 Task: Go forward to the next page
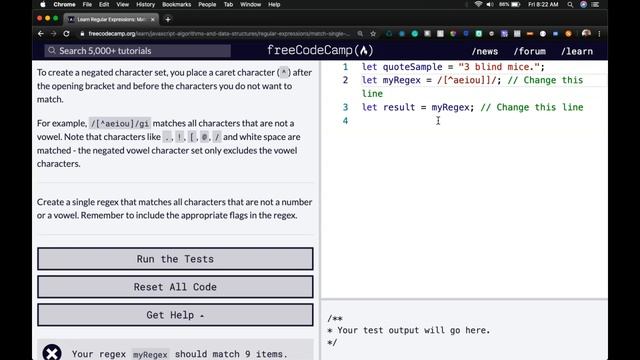pyautogui.click(x=53, y=34)
